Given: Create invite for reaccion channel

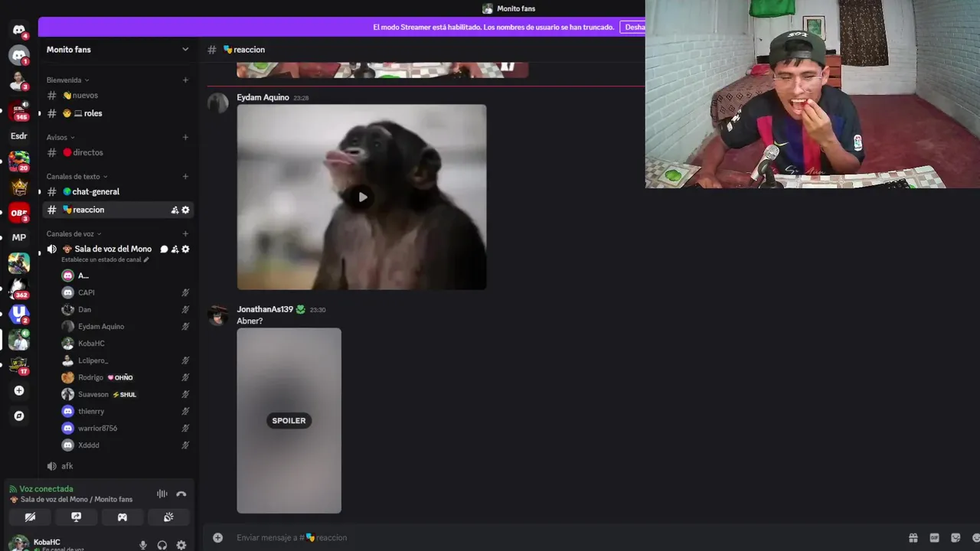Looking at the screenshot, I should pos(175,210).
